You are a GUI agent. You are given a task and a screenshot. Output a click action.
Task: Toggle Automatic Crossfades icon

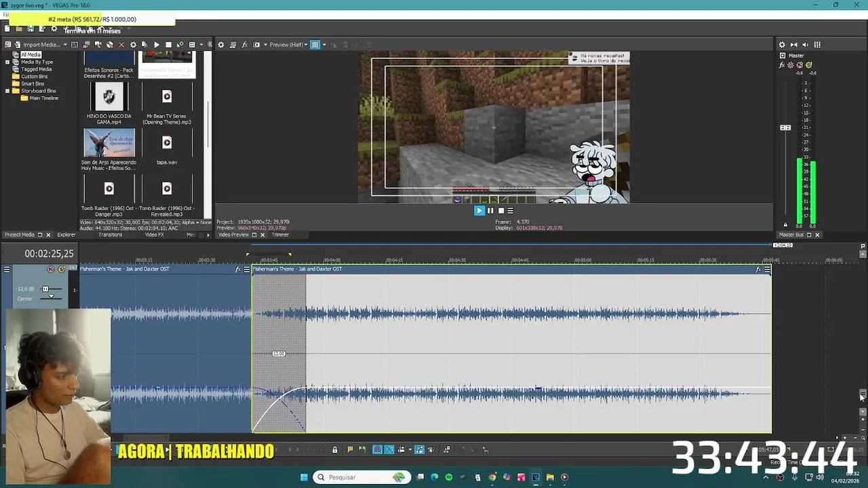click(x=389, y=449)
